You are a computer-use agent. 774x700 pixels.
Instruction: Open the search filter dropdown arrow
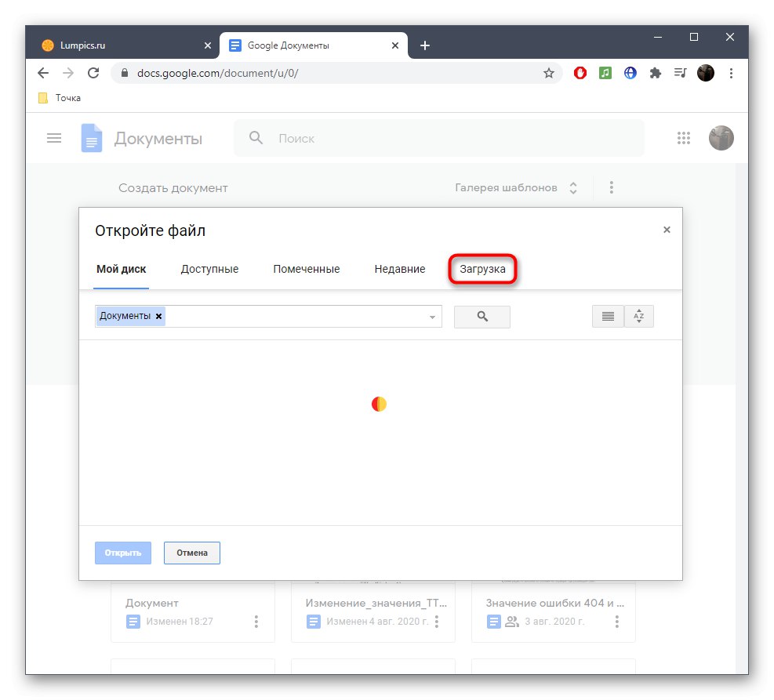point(432,316)
